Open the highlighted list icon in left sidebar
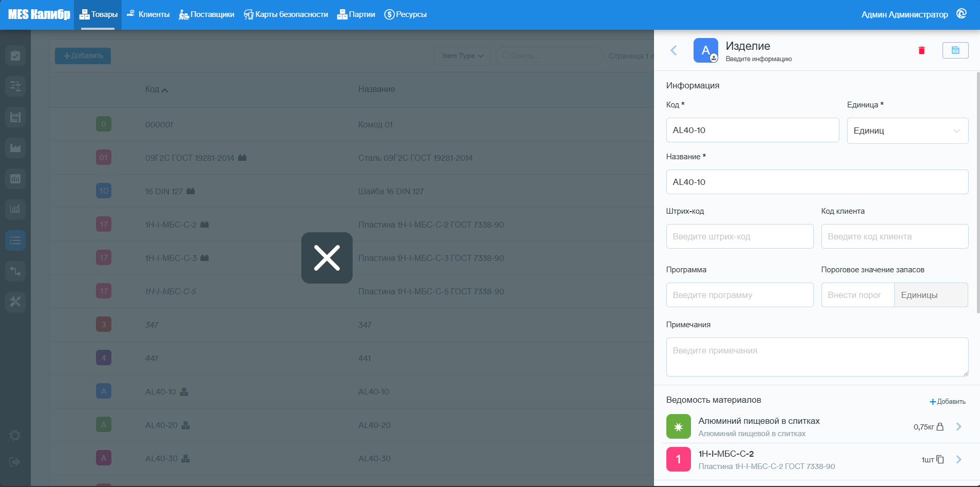This screenshot has width=980, height=487. point(15,240)
